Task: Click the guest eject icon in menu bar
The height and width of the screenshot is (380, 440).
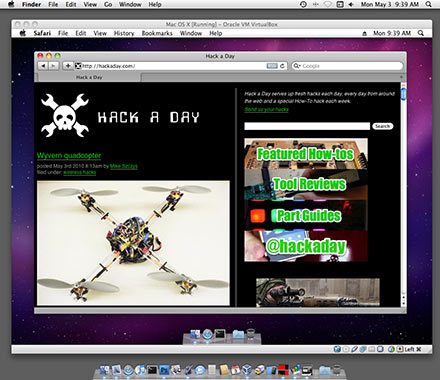Action: 364,33
